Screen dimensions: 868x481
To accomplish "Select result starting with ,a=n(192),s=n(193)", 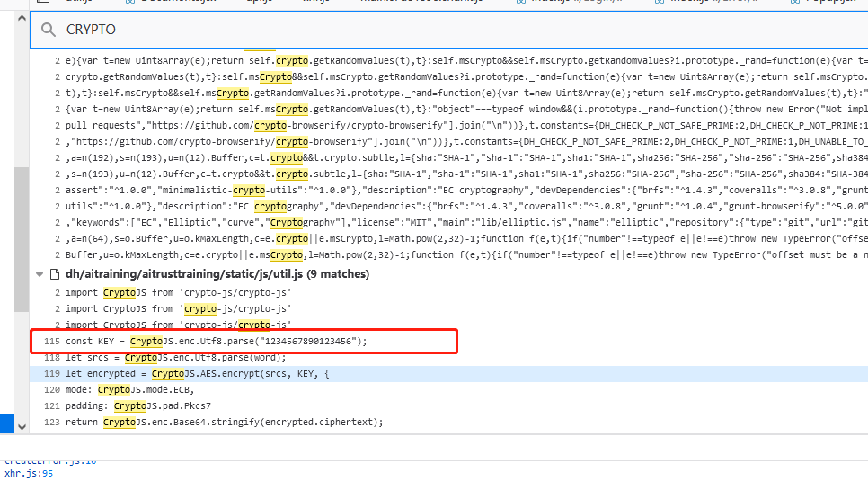I will [359, 157].
